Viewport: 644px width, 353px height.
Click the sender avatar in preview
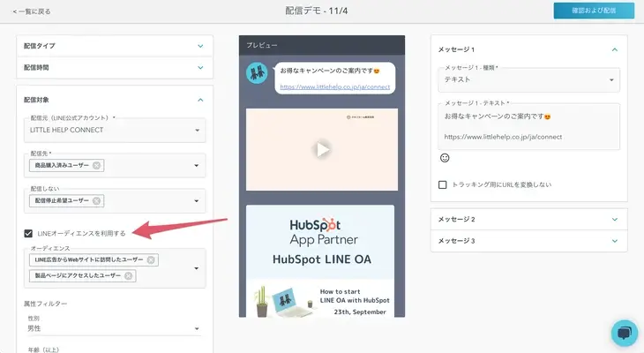[257, 73]
